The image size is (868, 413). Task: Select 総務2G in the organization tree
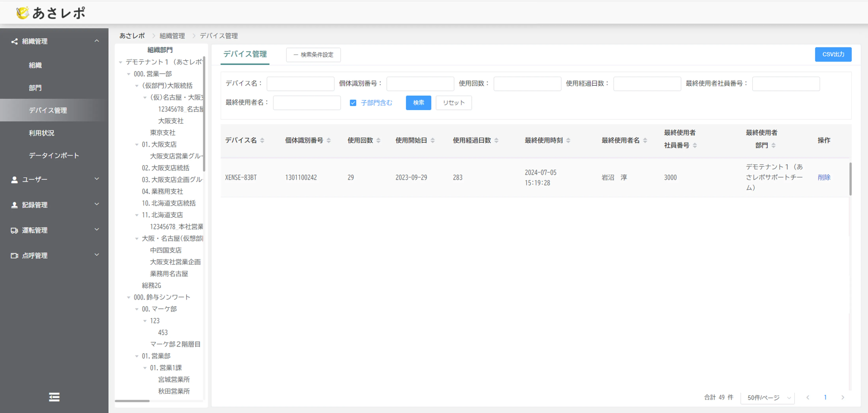pos(152,286)
